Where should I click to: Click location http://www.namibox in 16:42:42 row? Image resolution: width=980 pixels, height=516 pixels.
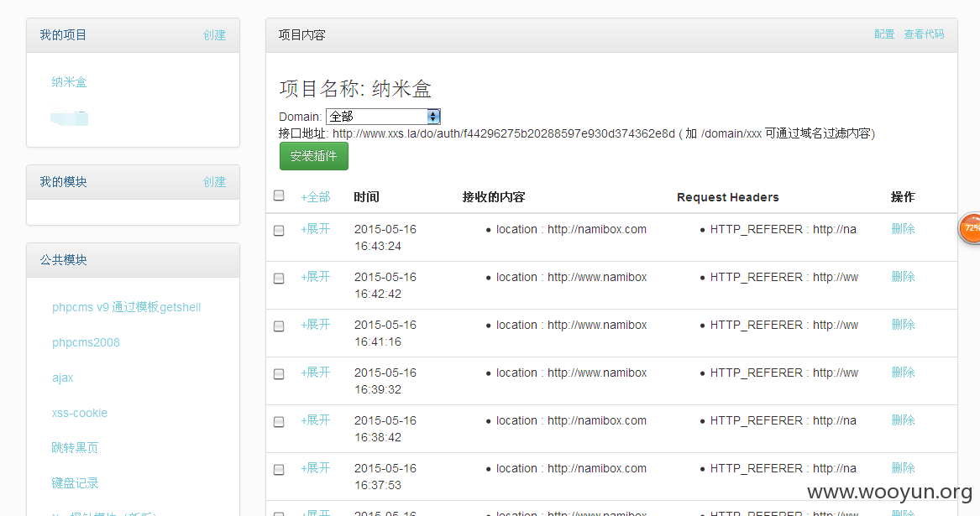[x=571, y=277]
